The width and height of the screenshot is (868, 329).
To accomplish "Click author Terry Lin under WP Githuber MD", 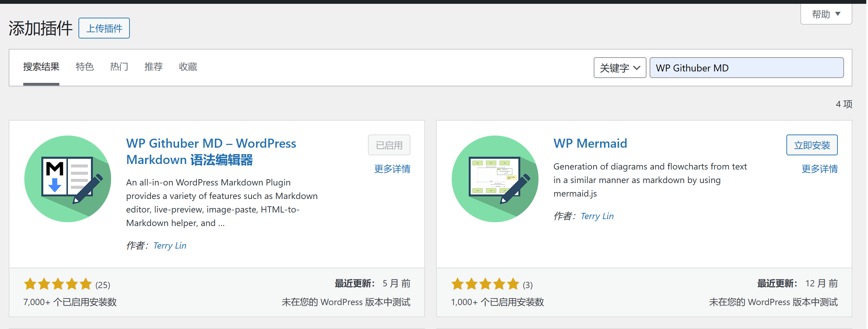I will 170,245.
